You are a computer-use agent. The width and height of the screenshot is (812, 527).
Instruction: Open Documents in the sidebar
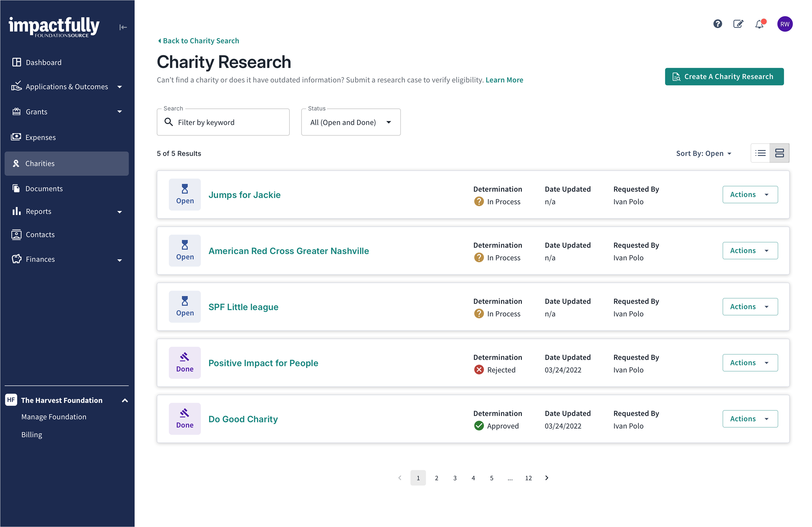pyautogui.click(x=44, y=189)
